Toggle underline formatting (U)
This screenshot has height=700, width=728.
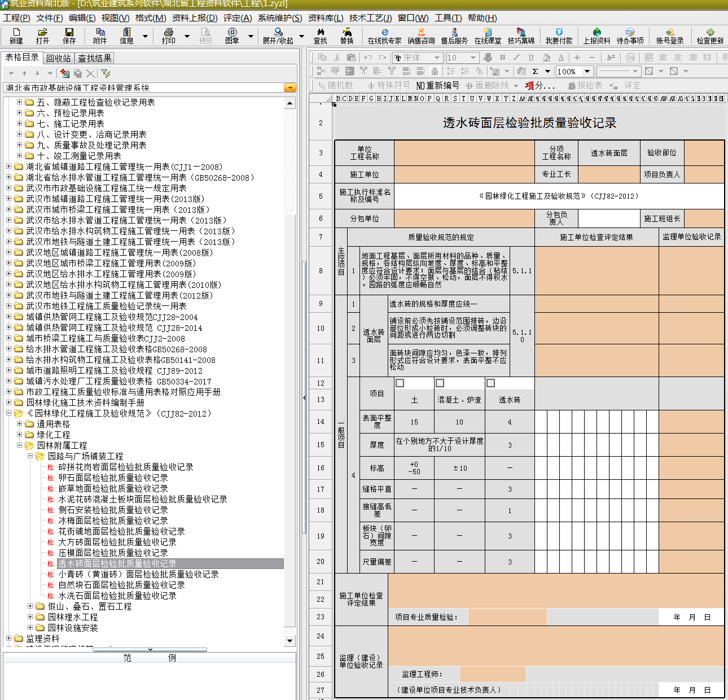tap(531, 58)
